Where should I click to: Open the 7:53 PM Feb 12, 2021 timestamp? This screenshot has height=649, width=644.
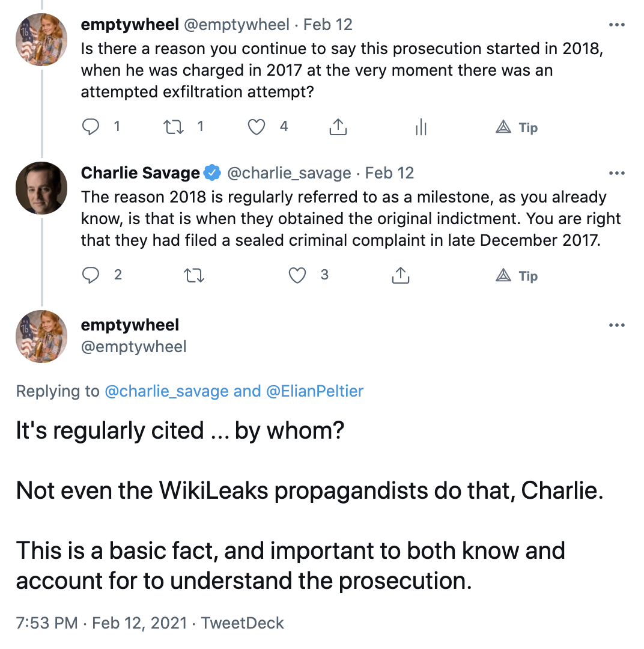(102, 623)
